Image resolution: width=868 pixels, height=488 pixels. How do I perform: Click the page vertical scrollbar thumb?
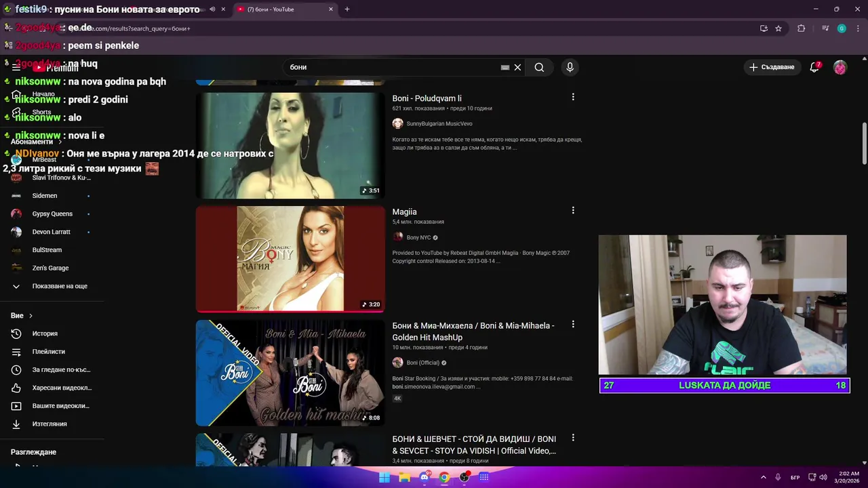click(864, 143)
